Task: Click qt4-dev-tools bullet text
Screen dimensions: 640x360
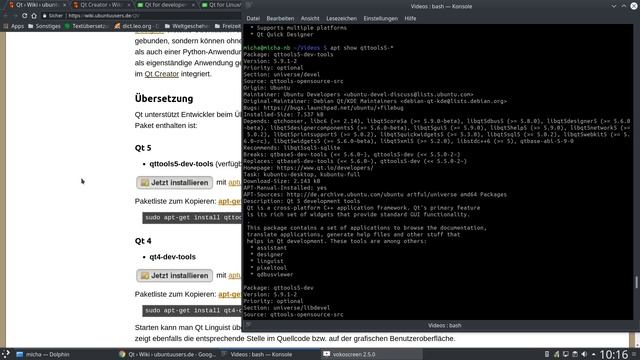Action: tap(172, 257)
